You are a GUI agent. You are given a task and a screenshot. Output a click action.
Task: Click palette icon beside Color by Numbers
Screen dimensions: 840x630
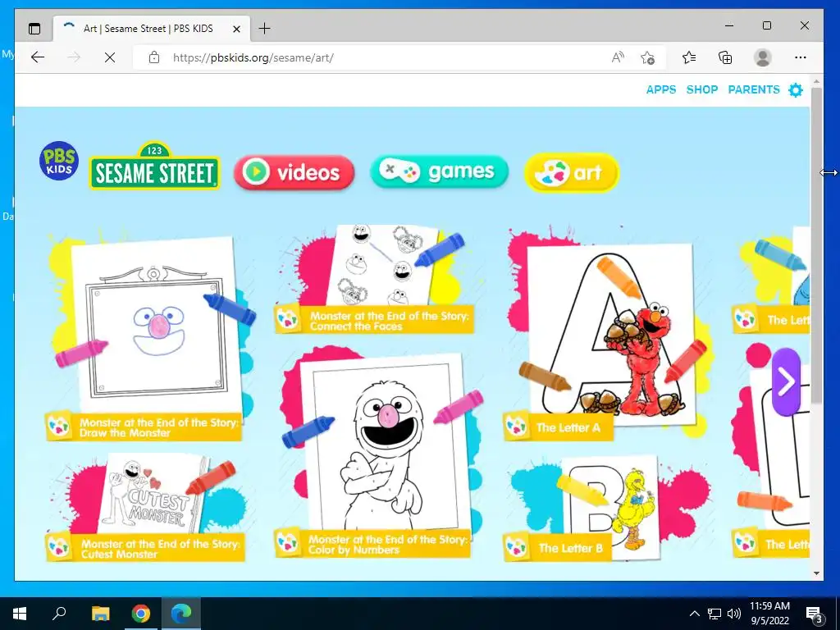click(288, 543)
